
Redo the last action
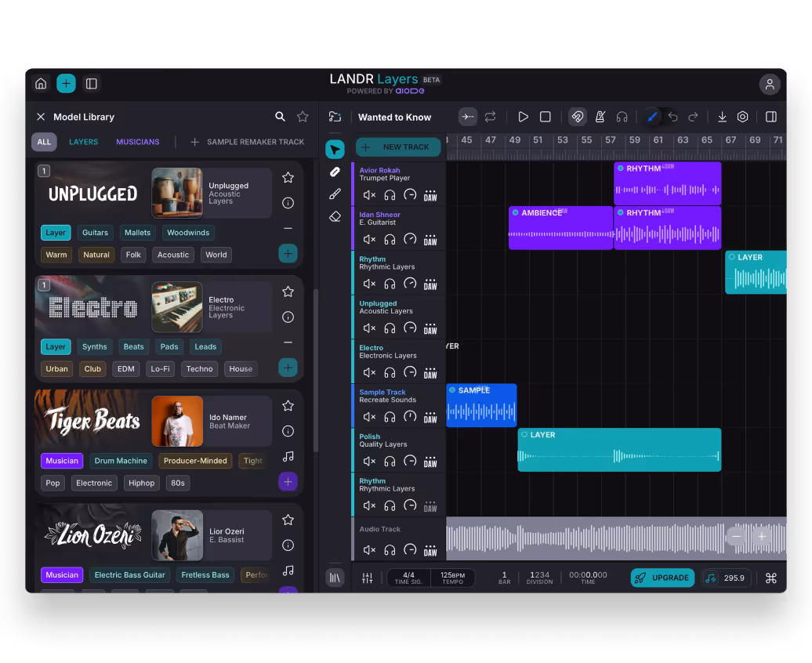(x=693, y=117)
